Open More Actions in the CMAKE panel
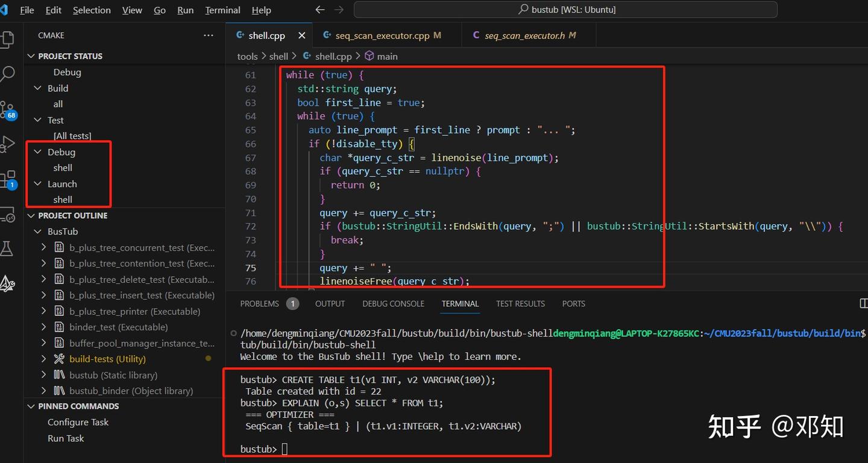868x463 pixels. [x=208, y=35]
